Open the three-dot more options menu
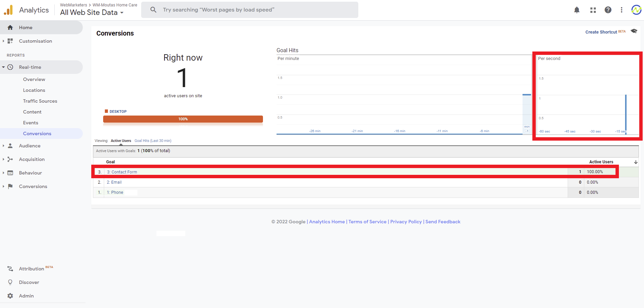644x308 pixels. [x=621, y=10]
